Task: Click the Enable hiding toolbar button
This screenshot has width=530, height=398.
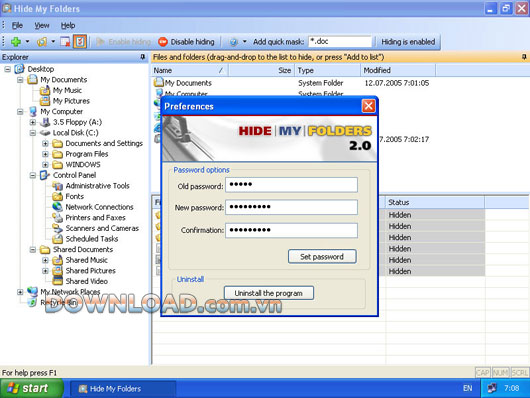Action: (x=124, y=42)
